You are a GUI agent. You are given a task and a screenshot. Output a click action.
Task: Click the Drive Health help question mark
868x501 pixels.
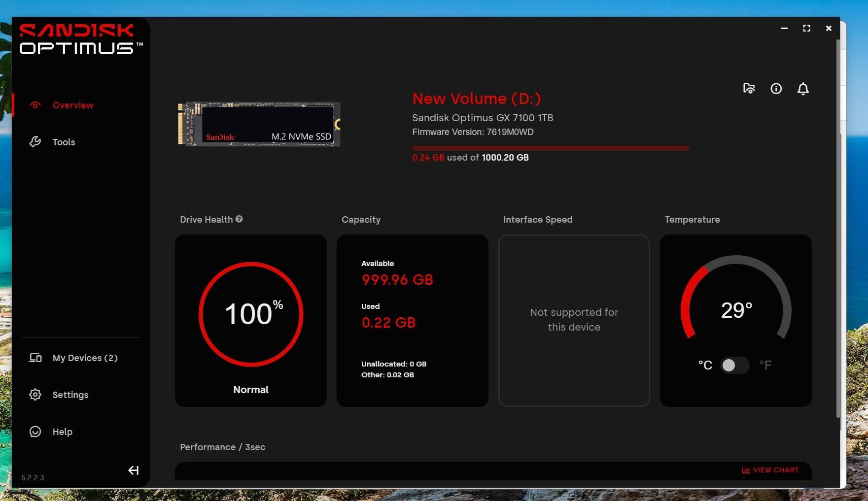[x=239, y=219]
